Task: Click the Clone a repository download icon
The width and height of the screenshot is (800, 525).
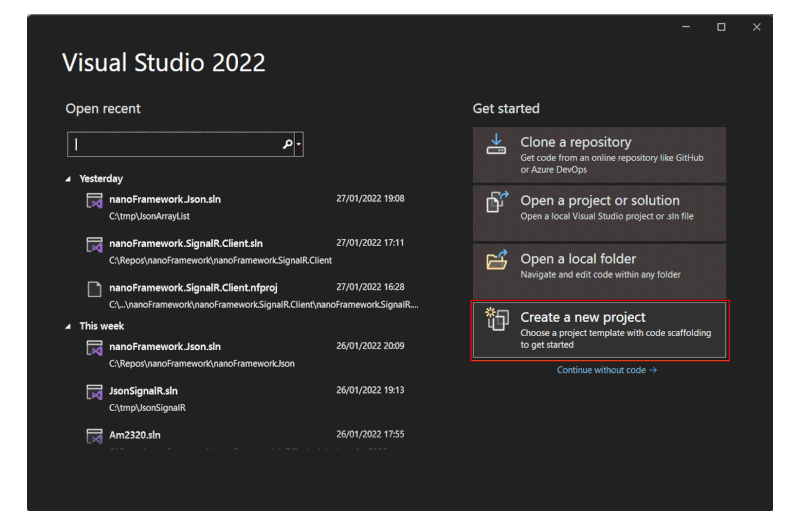Action: tap(496, 144)
